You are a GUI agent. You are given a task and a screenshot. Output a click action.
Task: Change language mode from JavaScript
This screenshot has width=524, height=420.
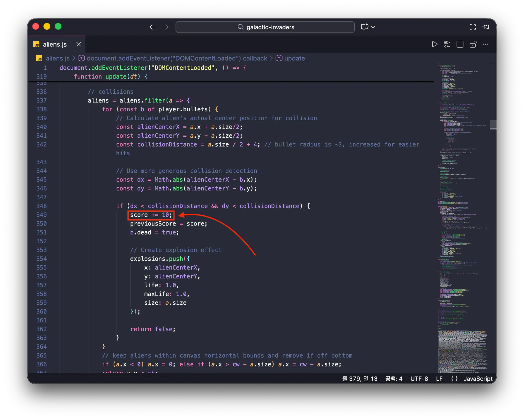[x=478, y=379]
